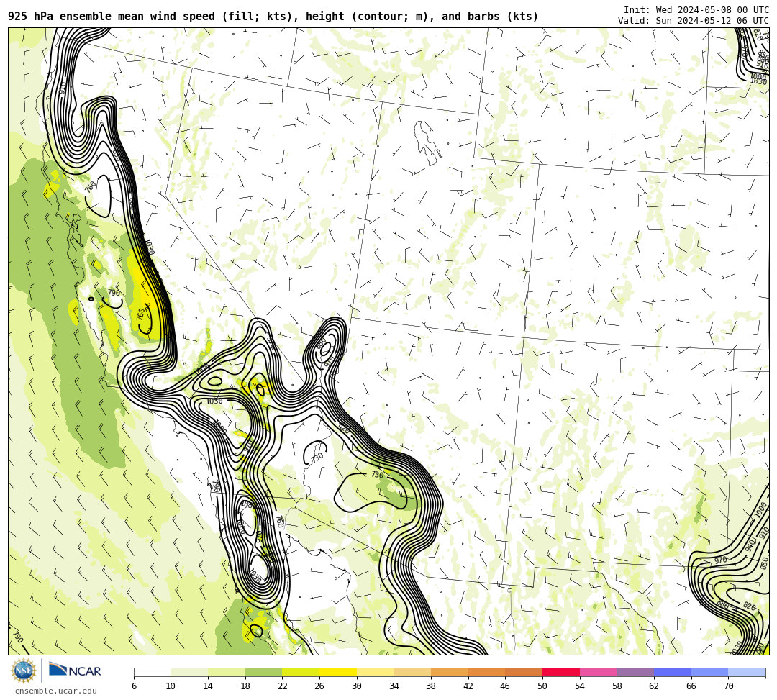The height and width of the screenshot is (700, 777).
Task: Click the colorbar tick label 66
Action: point(691,686)
